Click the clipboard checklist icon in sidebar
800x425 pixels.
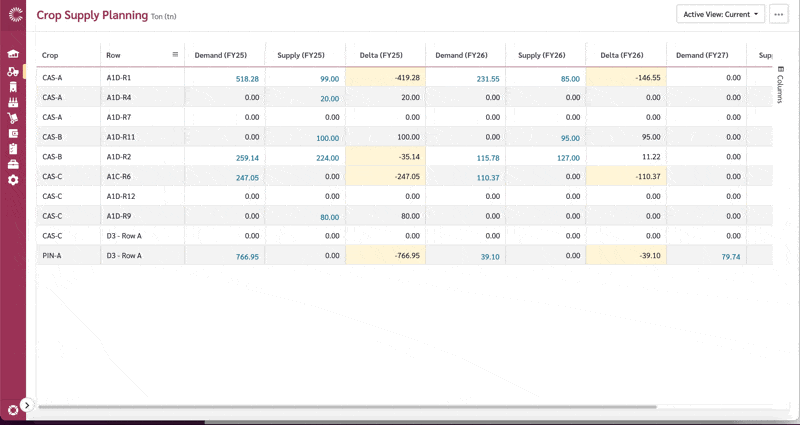click(x=13, y=149)
